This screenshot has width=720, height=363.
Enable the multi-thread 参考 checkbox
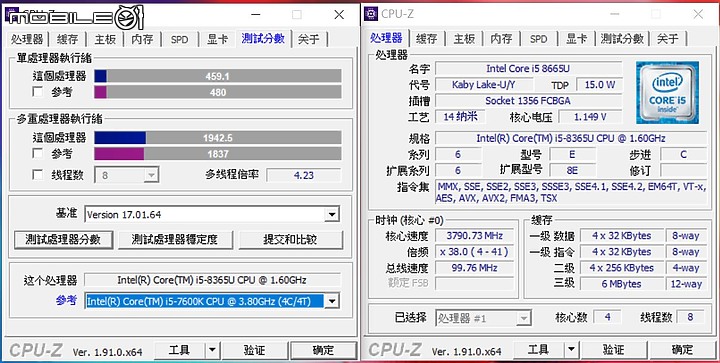click(38, 153)
